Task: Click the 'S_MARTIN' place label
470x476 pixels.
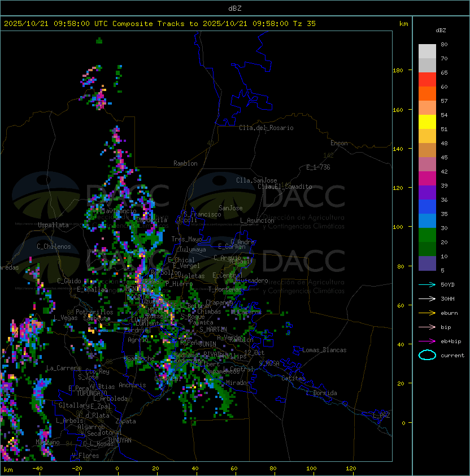Action: click(x=213, y=330)
